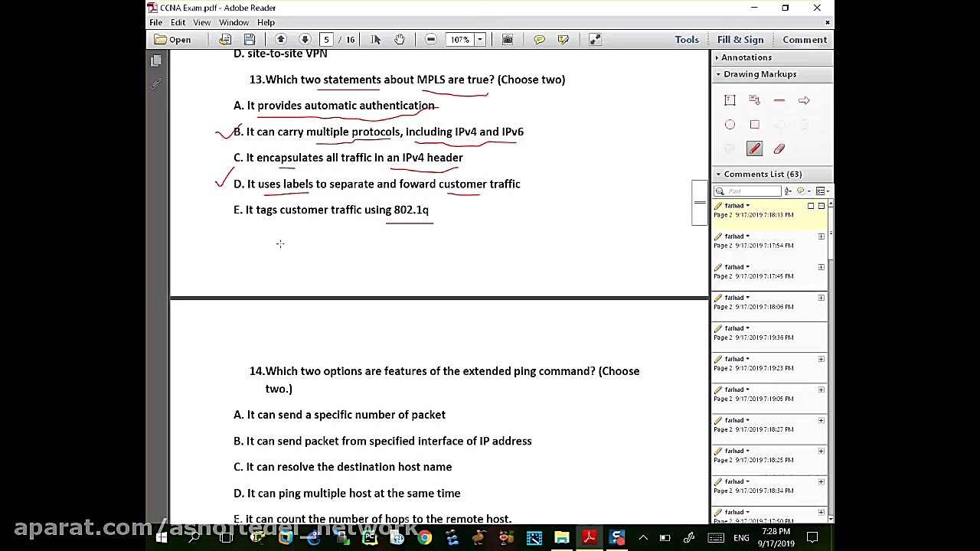
Task: Open the Edit menu
Action: (x=178, y=23)
